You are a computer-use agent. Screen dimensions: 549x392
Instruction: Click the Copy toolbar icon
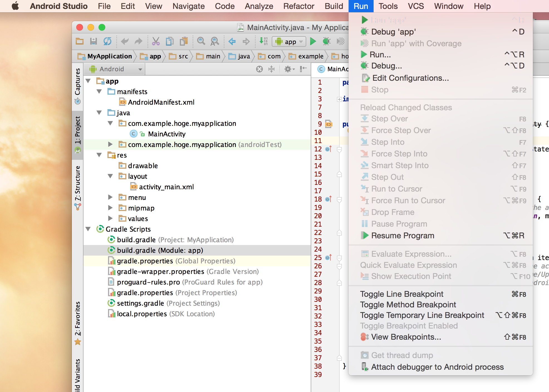point(170,41)
